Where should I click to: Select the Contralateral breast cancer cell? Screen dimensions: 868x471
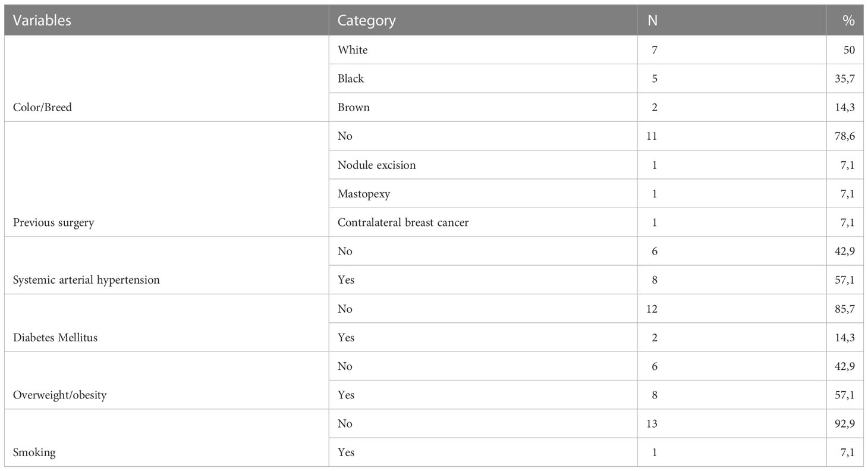tap(483, 222)
